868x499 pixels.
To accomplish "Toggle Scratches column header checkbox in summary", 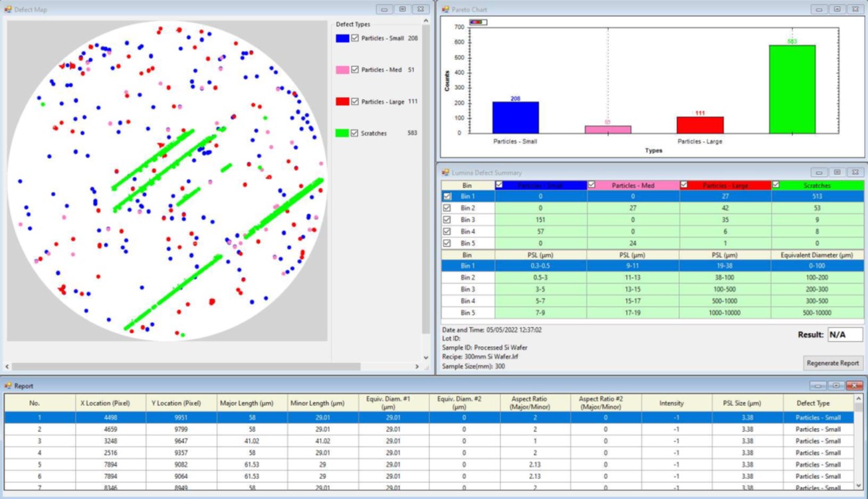I will (x=776, y=185).
